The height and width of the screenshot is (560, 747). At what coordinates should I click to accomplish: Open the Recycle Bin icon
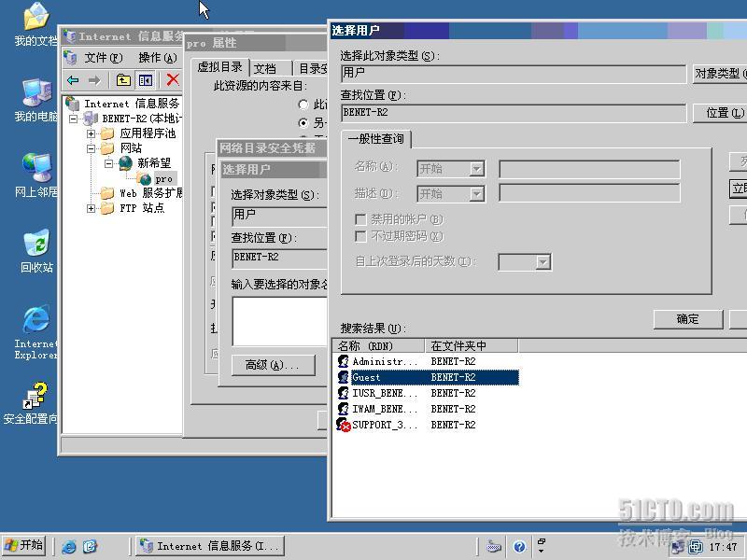[36, 250]
